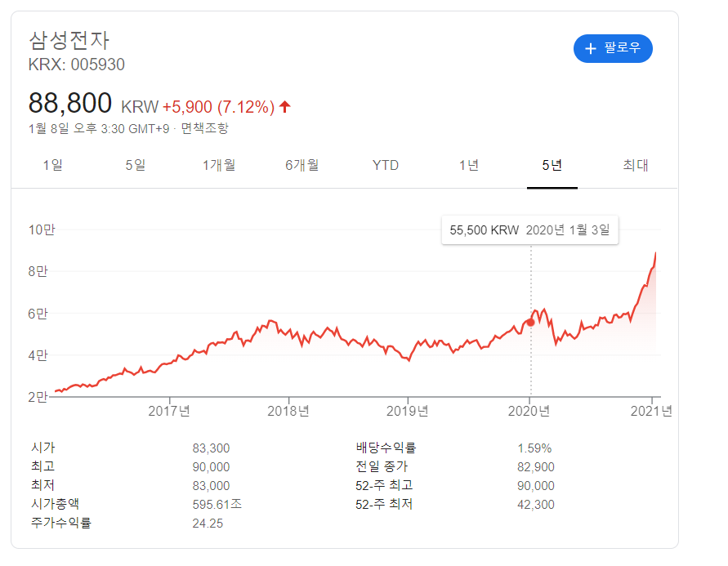Click the 8만 y-axis label

point(38,271)
